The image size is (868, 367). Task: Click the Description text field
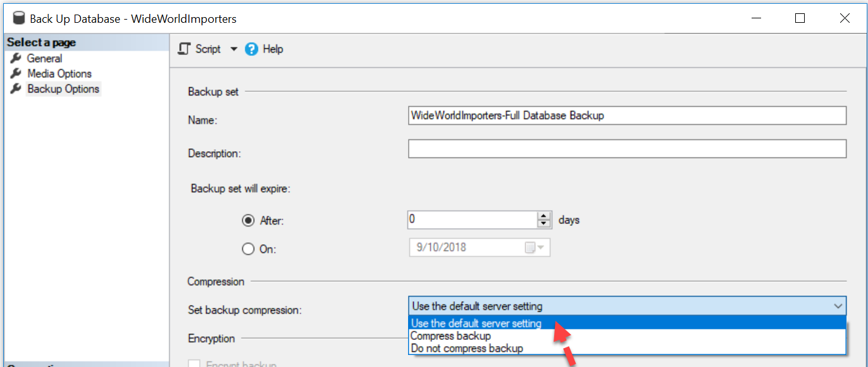[x=627, y=149]
